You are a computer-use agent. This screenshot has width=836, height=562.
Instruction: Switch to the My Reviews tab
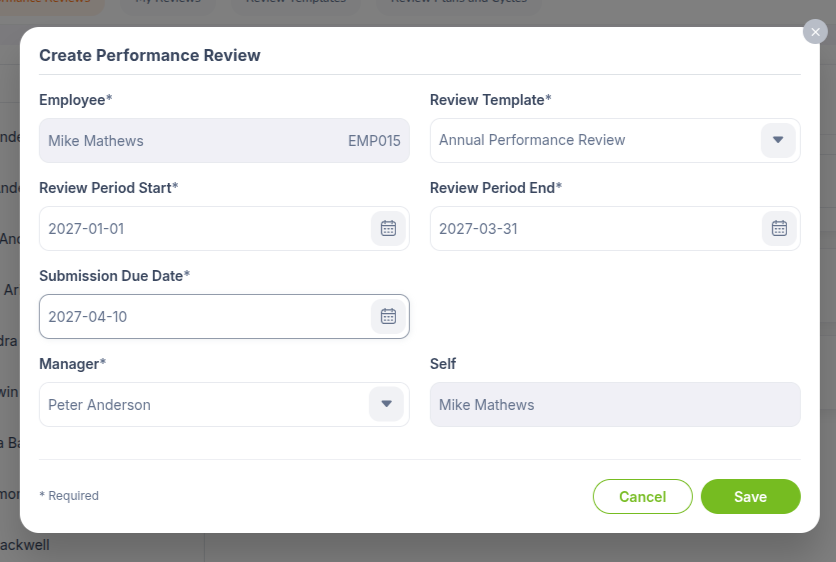click(x=168, y=3)
